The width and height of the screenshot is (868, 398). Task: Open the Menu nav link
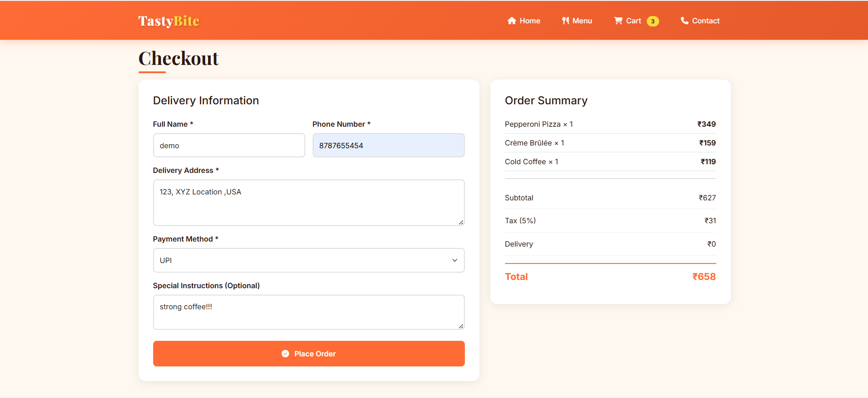pyautogui.click(x=577, y=21)
